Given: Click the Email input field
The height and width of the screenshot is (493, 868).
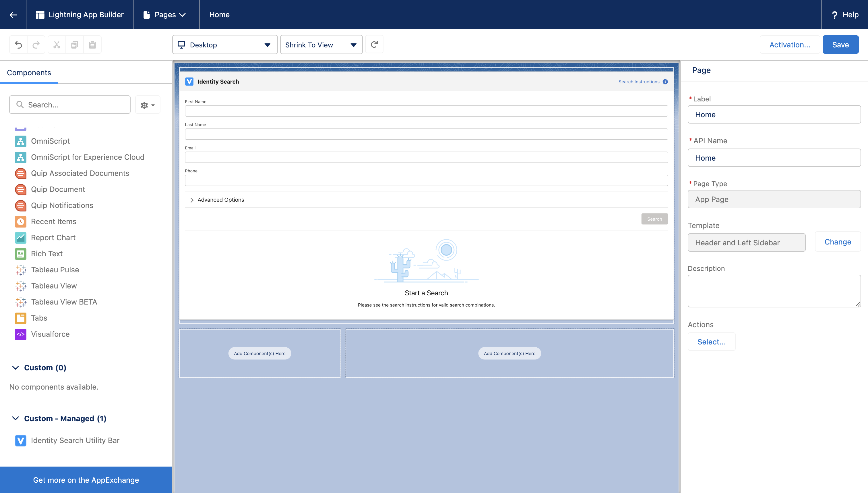Looking at the screenshot, I should [426, 157].
